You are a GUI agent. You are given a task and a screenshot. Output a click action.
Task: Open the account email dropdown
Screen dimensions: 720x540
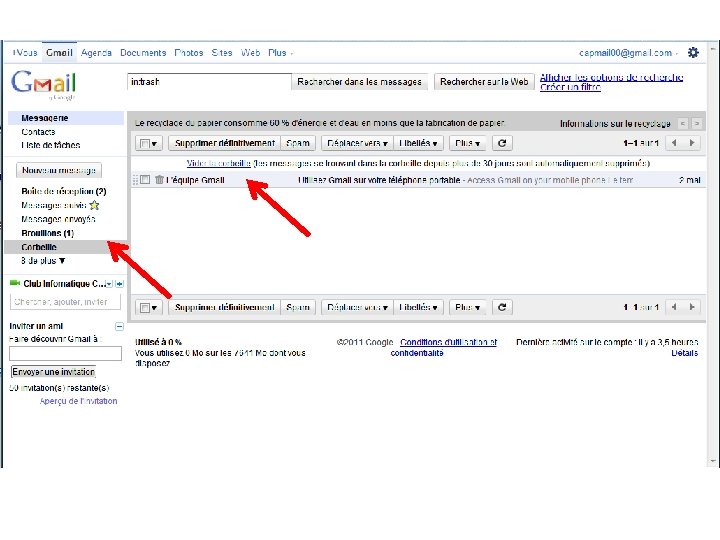(628, 53)
